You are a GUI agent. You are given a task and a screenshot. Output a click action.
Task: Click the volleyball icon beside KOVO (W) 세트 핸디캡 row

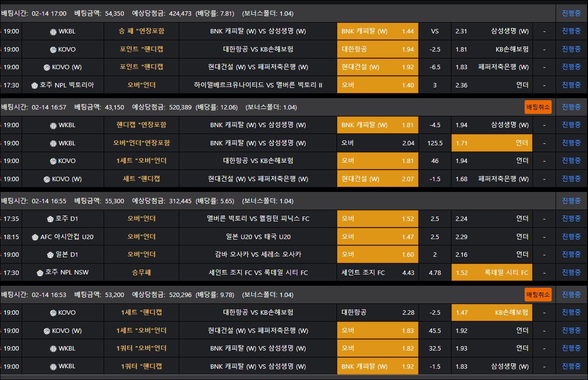coord(47,179)
